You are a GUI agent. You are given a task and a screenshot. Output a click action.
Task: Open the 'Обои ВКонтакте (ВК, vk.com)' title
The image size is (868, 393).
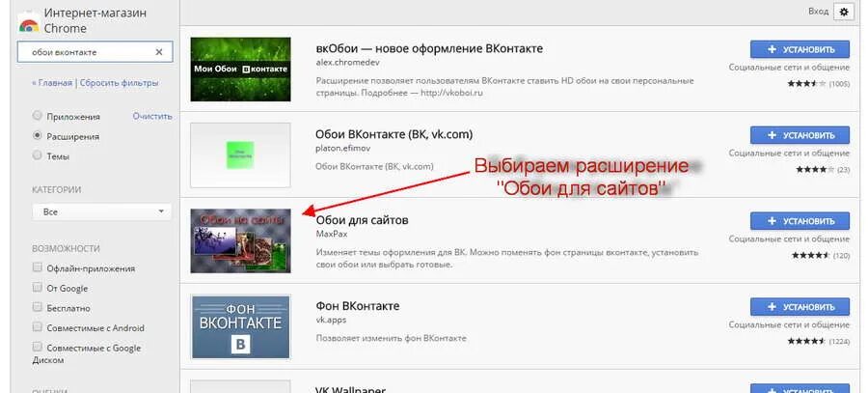[x=394, y=134]
